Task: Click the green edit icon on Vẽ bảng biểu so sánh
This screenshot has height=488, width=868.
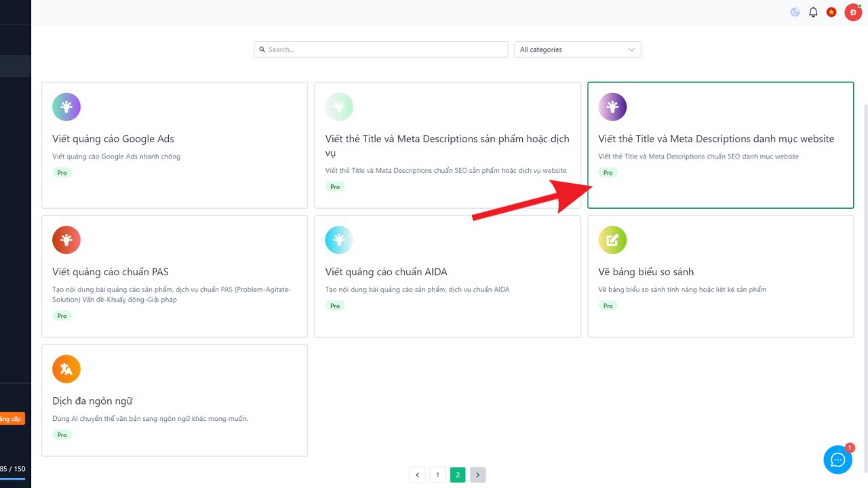Action: click(x=612, y=240)
